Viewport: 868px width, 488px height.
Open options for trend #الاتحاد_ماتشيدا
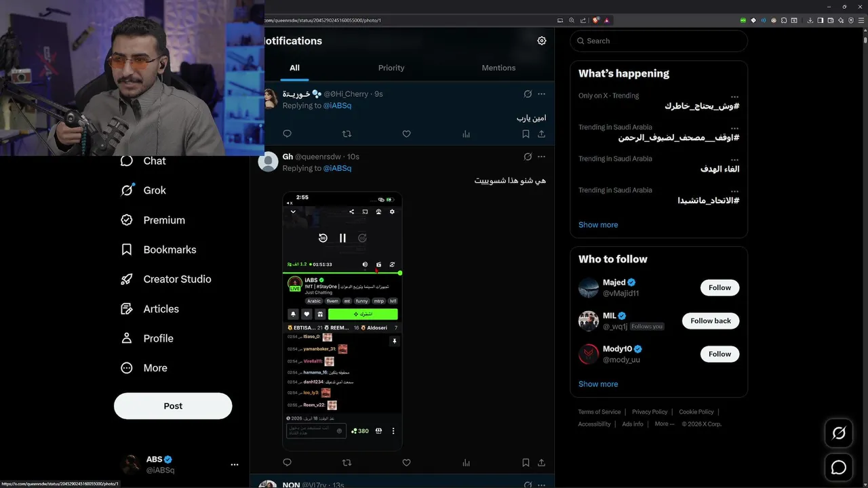pyautogui.click(x=734, y=190)
